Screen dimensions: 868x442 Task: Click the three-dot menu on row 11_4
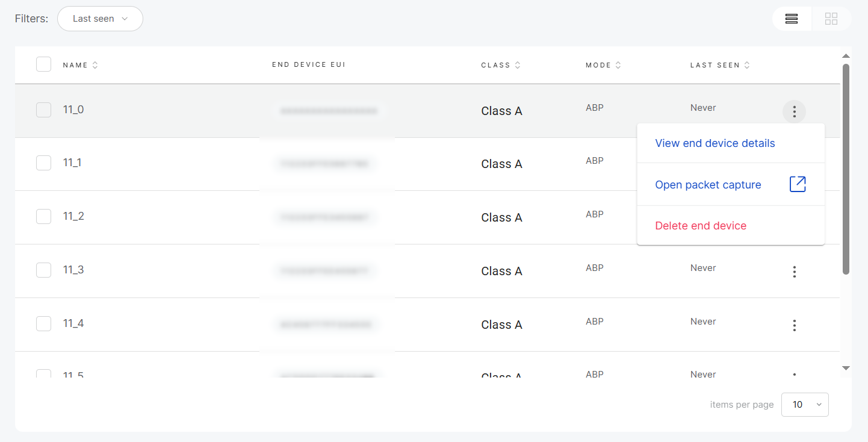point(794,325)
